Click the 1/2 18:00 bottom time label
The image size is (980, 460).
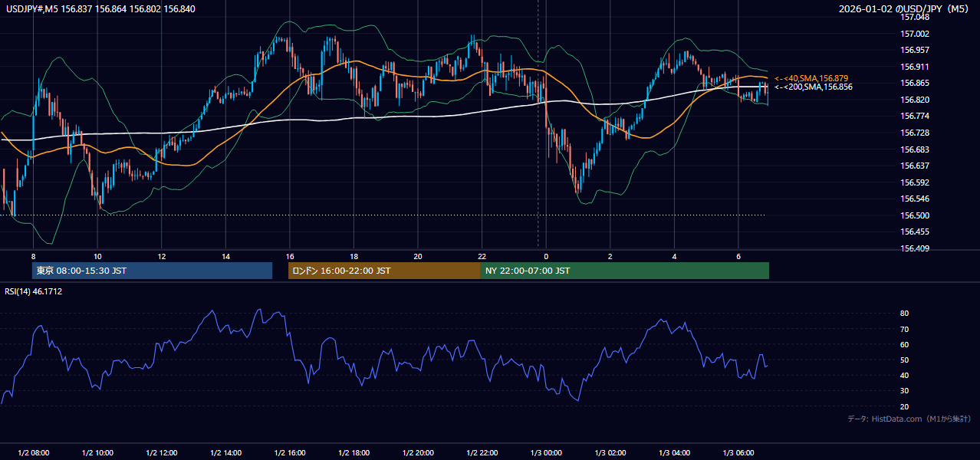[354, 453]
